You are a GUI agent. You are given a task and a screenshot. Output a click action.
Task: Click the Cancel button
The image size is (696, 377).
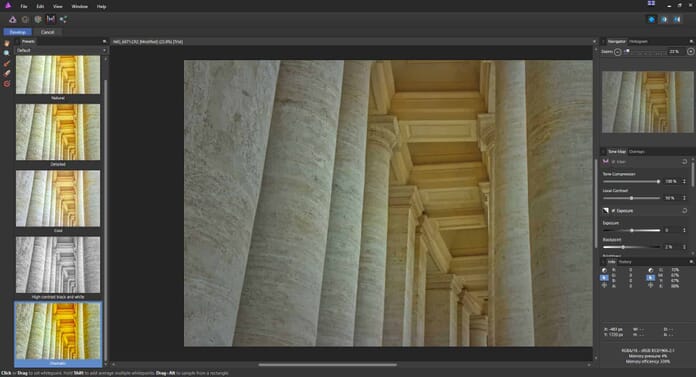(x=47, y=32)
